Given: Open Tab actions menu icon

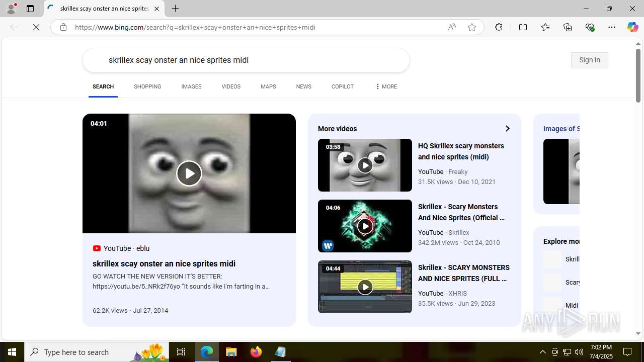Looking at the screenshot, I should 30,9.
